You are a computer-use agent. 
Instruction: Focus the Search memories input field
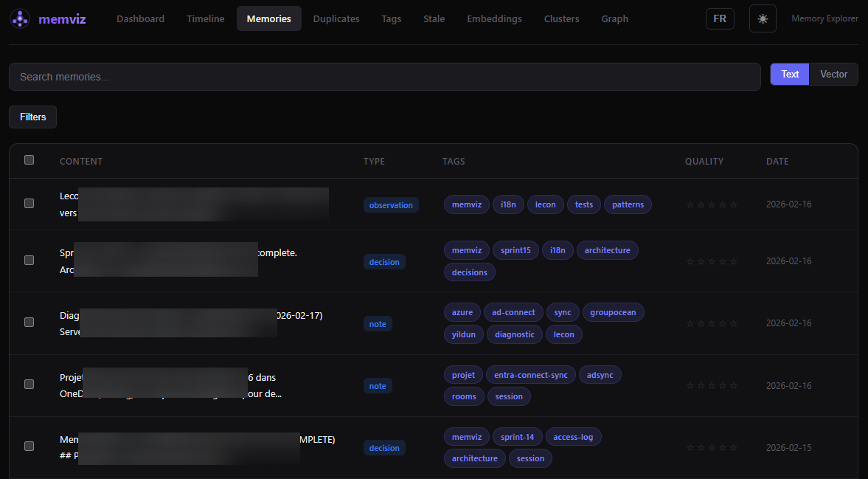point(385,77)
